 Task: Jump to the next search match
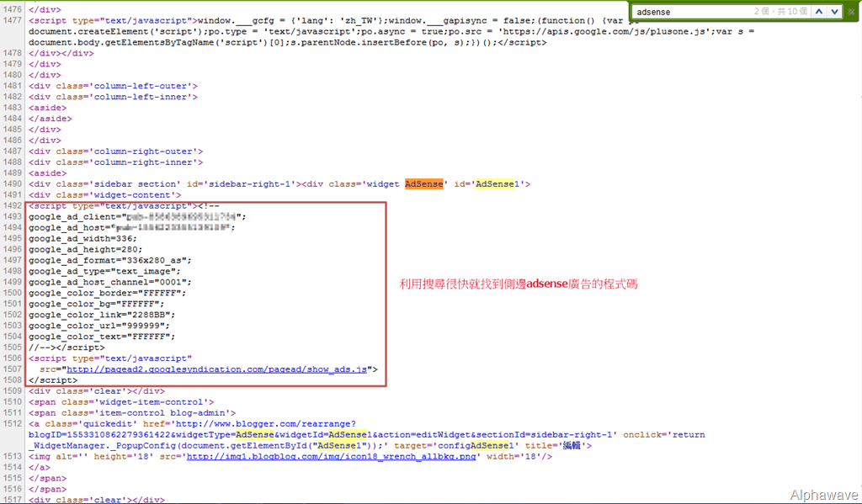[x=834, y=12]
